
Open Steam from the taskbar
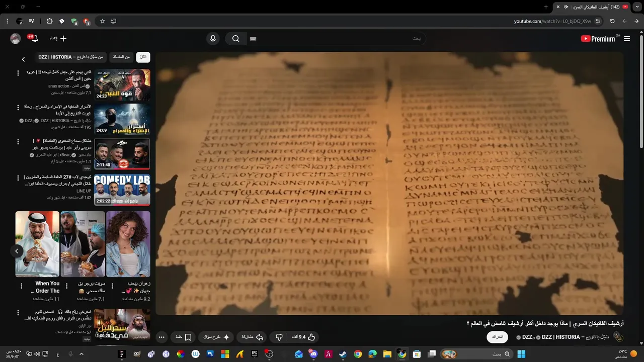click(x=343, y=354)
